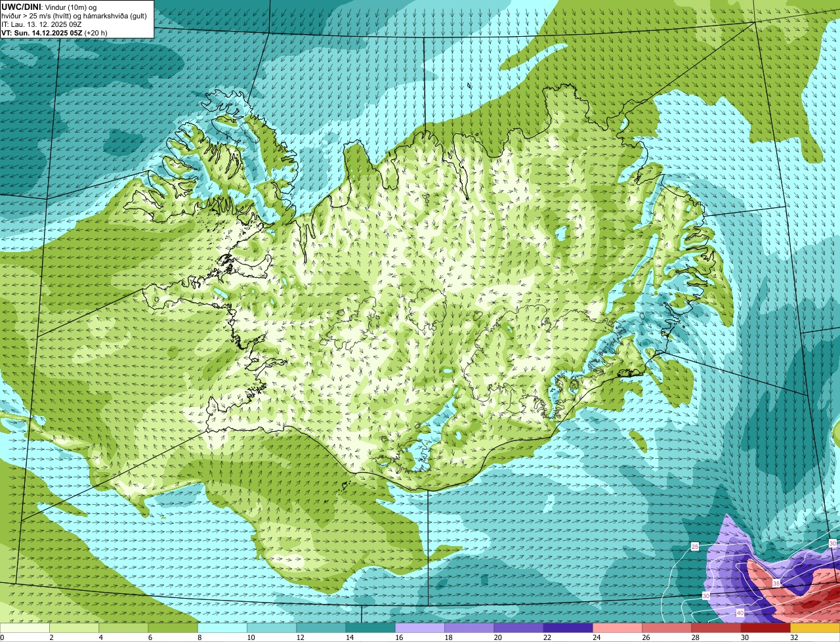Click the '4' tick label on the color scale
Image resolution: width=840 pixels, height=642 pixels.
tap(100, 637)
